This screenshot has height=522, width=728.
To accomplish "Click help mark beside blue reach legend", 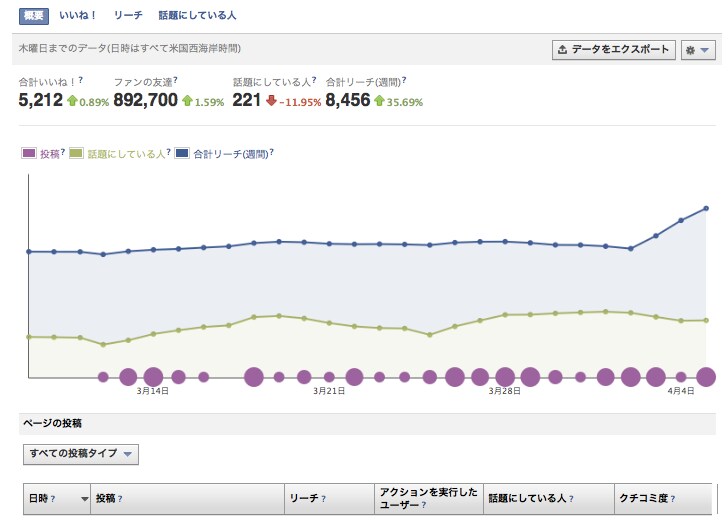I will [272, 151].
